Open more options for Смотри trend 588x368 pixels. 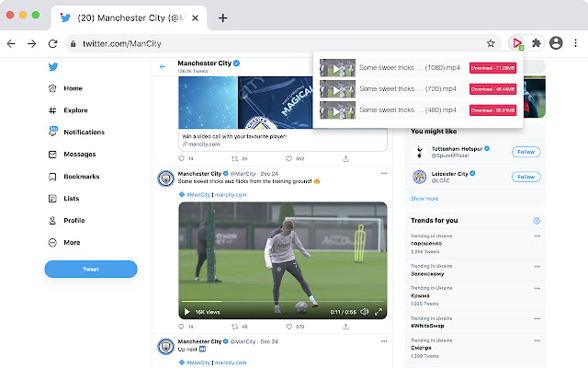tap(537, 340)
